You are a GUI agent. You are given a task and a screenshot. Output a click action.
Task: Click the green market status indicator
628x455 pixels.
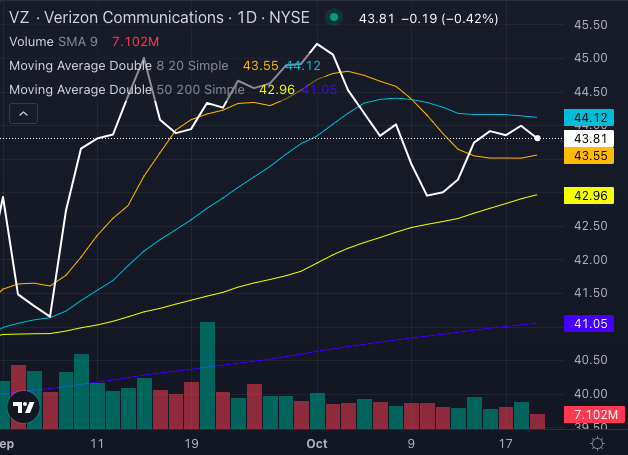[x=334, y=18]
